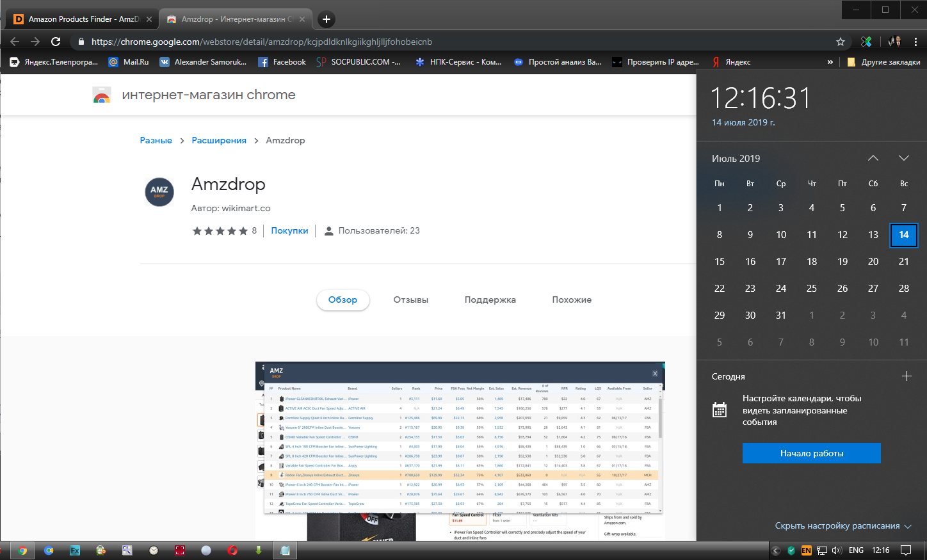Go back with the browser back arrow
The image size is (927, 560).
tap(15, 42)
